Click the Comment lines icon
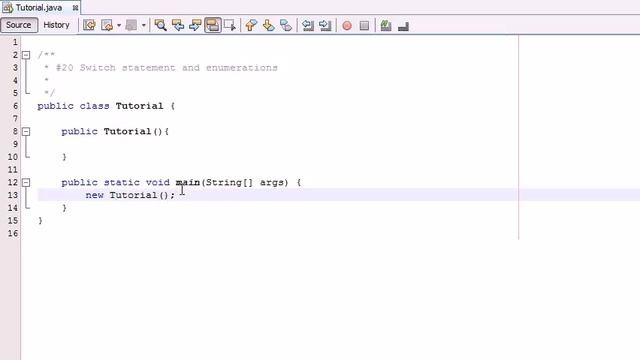Screen dimensions: 640x360 point(386,25)
